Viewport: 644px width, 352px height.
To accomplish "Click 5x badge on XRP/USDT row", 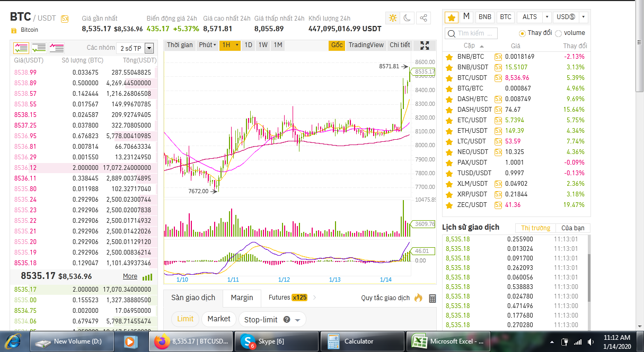I will pos(498,194).
